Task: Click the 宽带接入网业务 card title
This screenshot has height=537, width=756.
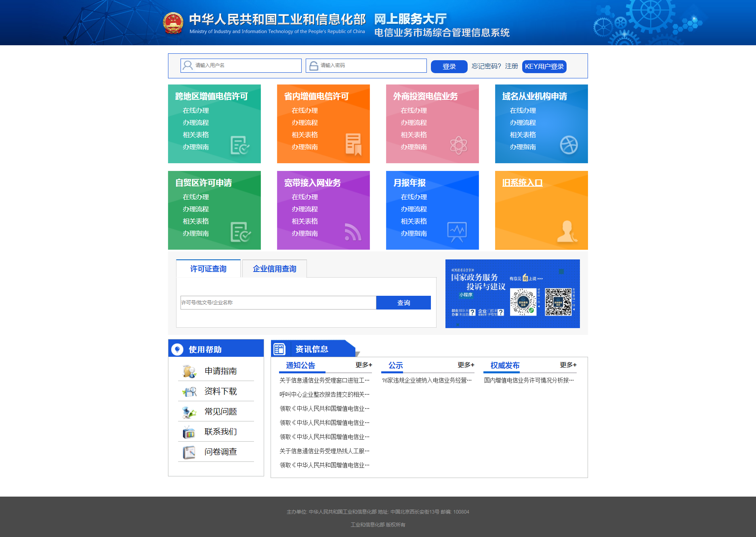Action: 313,183
